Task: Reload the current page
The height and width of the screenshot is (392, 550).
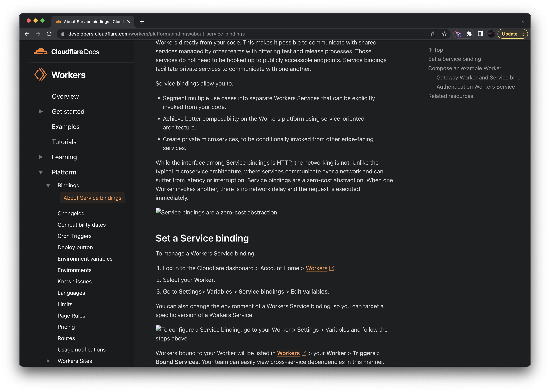Action: pyautogui.click(x=49, y=34)
